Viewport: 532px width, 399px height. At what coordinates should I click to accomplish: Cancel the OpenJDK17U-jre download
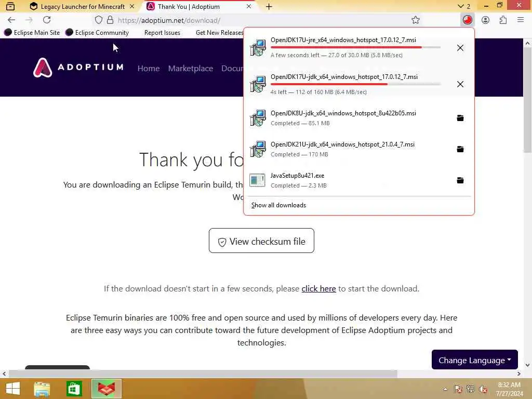[460, 48]
